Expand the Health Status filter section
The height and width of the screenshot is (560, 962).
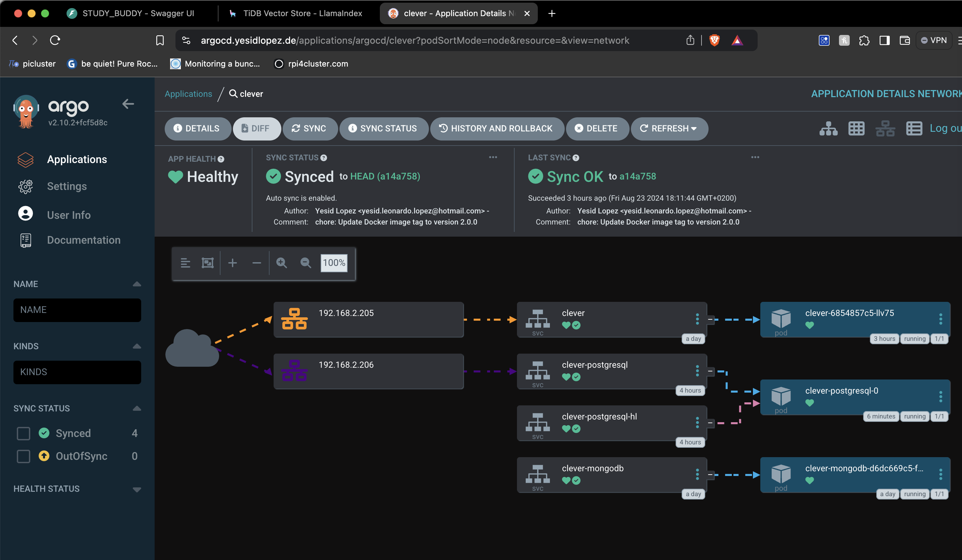pos(137,489)
